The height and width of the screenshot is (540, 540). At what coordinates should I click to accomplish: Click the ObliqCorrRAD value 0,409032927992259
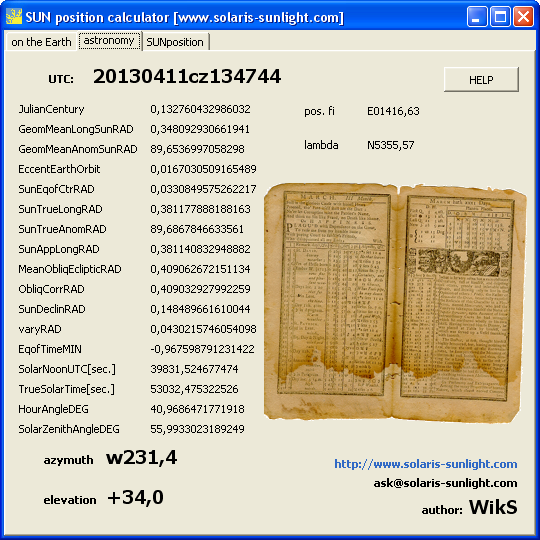200,289
